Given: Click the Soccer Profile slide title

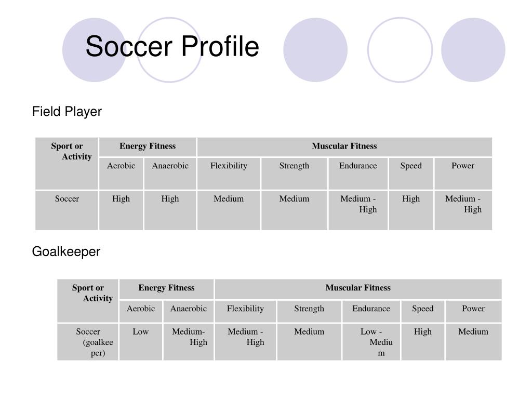Looking at the screenshot, I should pyautogui.click(x=172, y=46).
